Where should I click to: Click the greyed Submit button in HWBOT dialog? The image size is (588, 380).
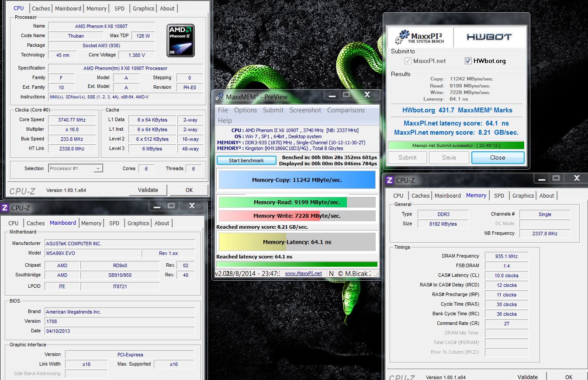pyautogui.click(x=407, y=157)
